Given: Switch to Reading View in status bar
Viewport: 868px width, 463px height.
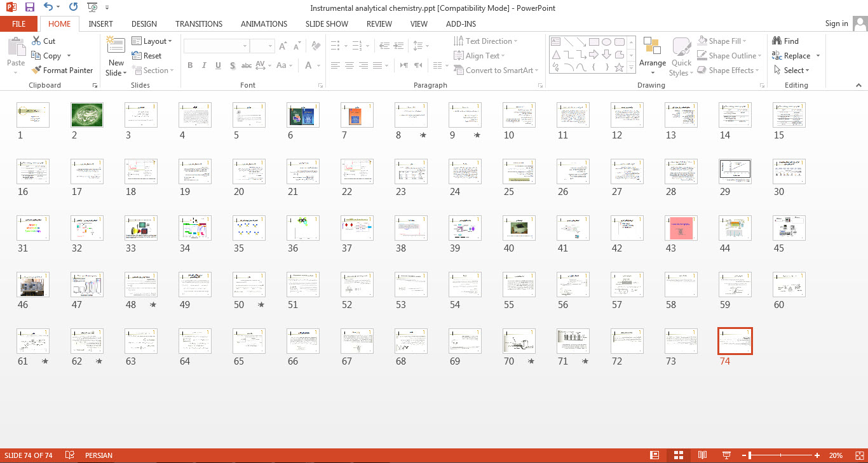Looking at the screenshot, I should 702,455.
